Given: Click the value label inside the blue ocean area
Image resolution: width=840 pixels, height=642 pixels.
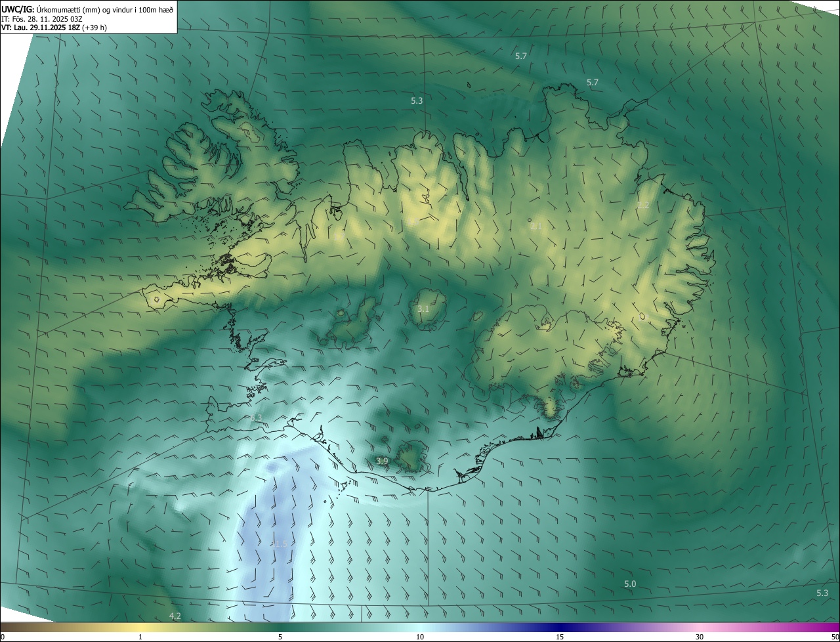Looking at the screenshot, I should [281, 544].
